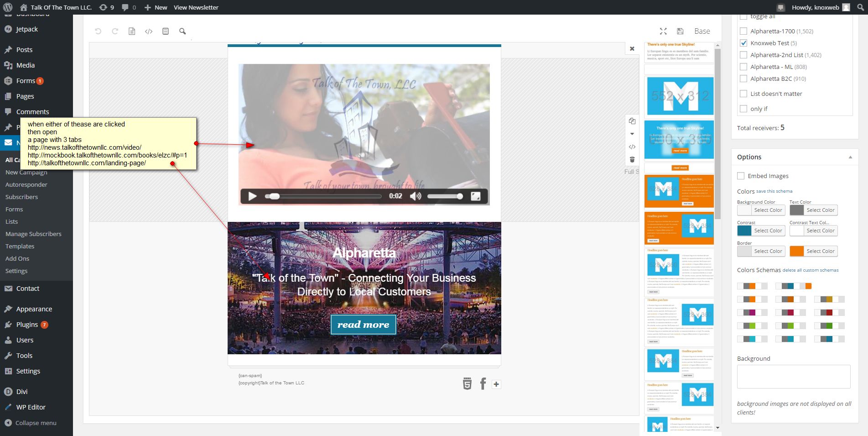Delete the module with trash icon
Viewport: 868px width, 436px height.
click(x=632, y=159)
